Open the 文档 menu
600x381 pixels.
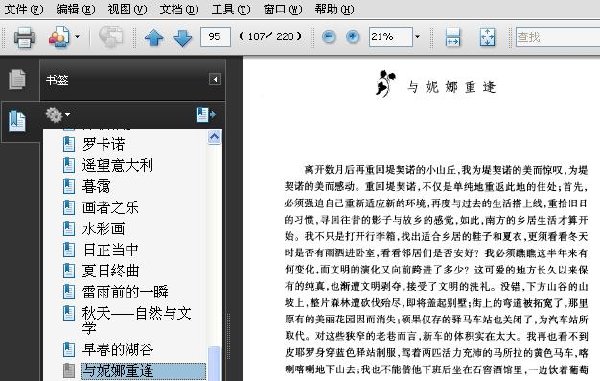[179, 9]
